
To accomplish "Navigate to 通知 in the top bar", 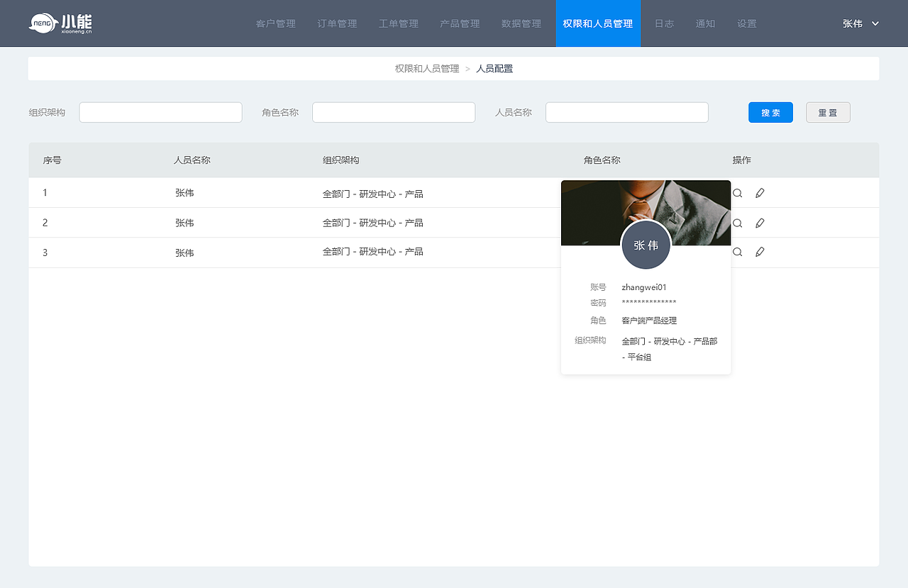I will click(705, 23).
